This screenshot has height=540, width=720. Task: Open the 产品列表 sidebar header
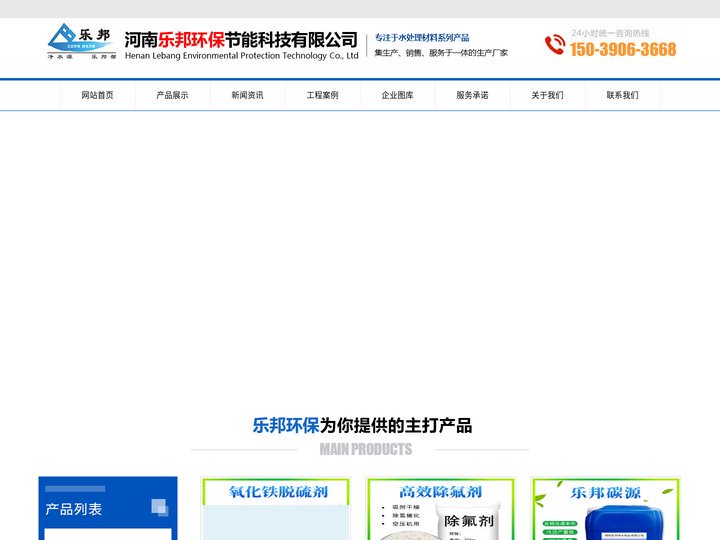108,508
